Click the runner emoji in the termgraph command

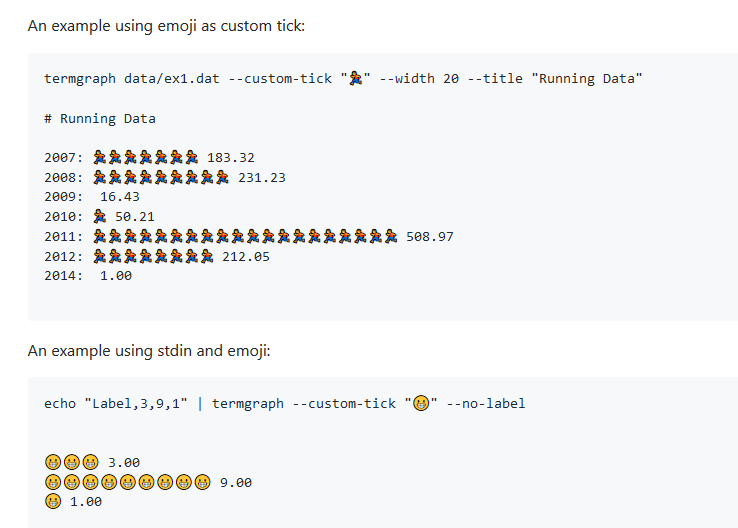click(x=355, y=78)
